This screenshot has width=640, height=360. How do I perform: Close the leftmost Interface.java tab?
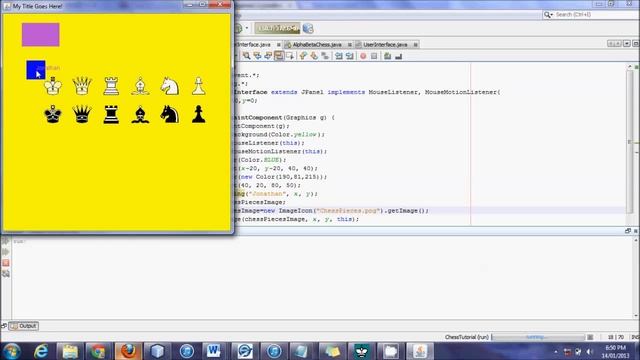pos(279,44)
